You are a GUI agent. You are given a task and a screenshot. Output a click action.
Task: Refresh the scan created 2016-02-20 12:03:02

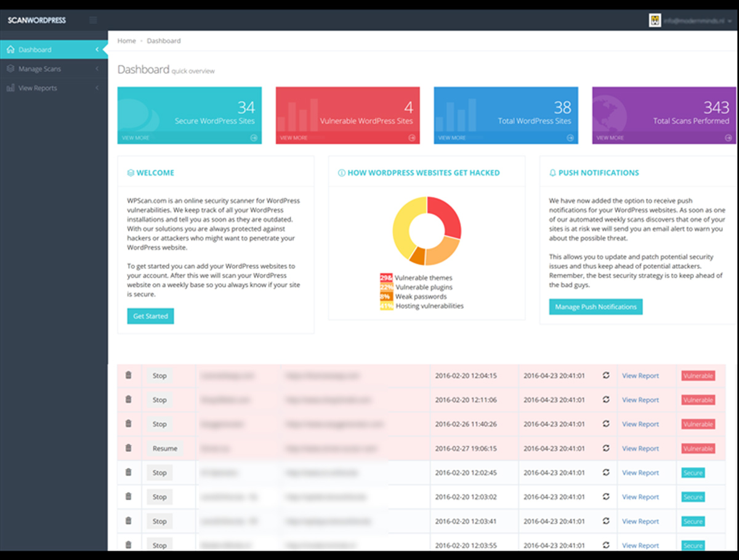(606, 497)
